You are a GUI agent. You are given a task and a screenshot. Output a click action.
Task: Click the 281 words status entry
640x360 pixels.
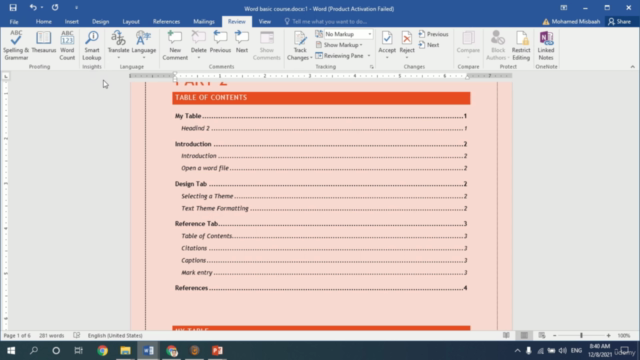pos(51,336)
